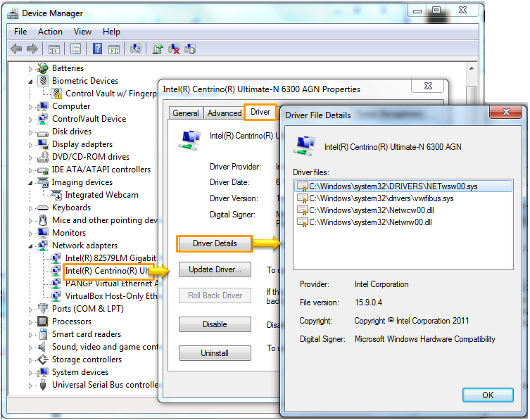Viewport: 530px width, 420px height.
Task: Click the certificate icon beside NETwsw00.sys file
Action: [302, 186]
